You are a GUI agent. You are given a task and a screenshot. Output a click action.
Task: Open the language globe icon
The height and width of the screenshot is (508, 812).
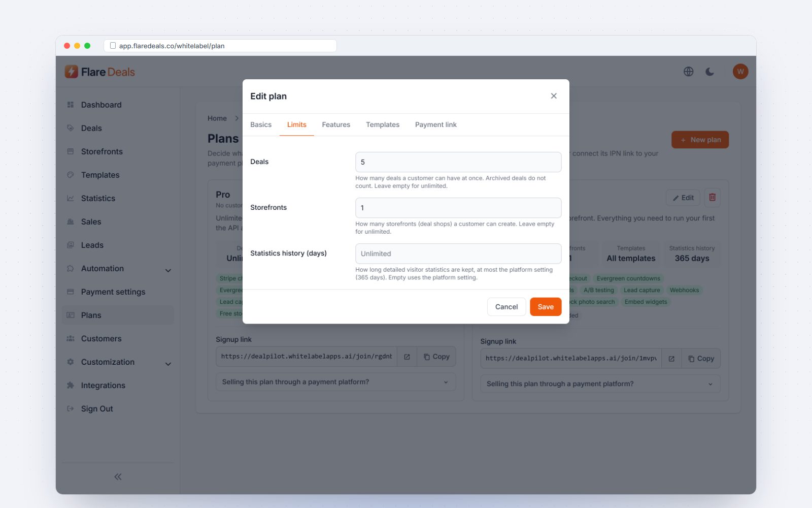pos(688,72)
